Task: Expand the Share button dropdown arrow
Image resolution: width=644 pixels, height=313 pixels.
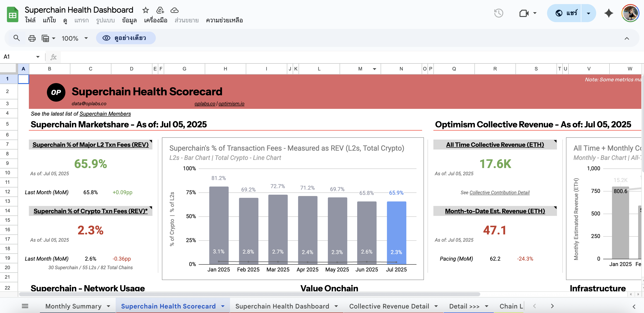Action: tap(588, 13)
